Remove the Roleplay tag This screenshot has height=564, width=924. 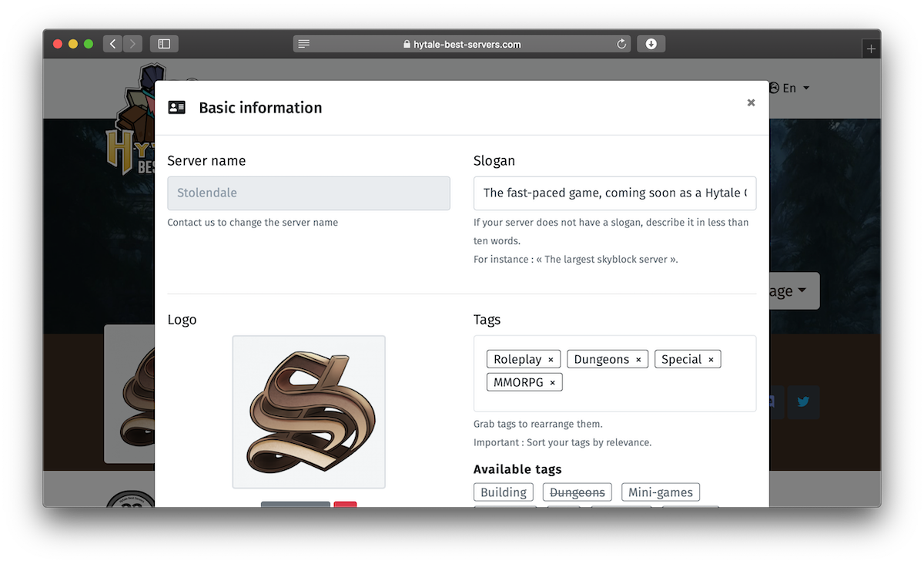click(x=551, y=360)
